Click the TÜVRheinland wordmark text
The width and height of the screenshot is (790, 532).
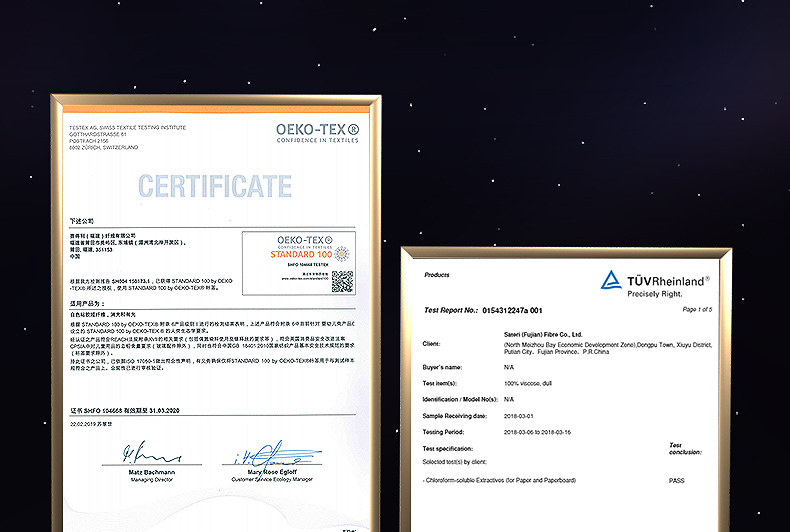668,281
